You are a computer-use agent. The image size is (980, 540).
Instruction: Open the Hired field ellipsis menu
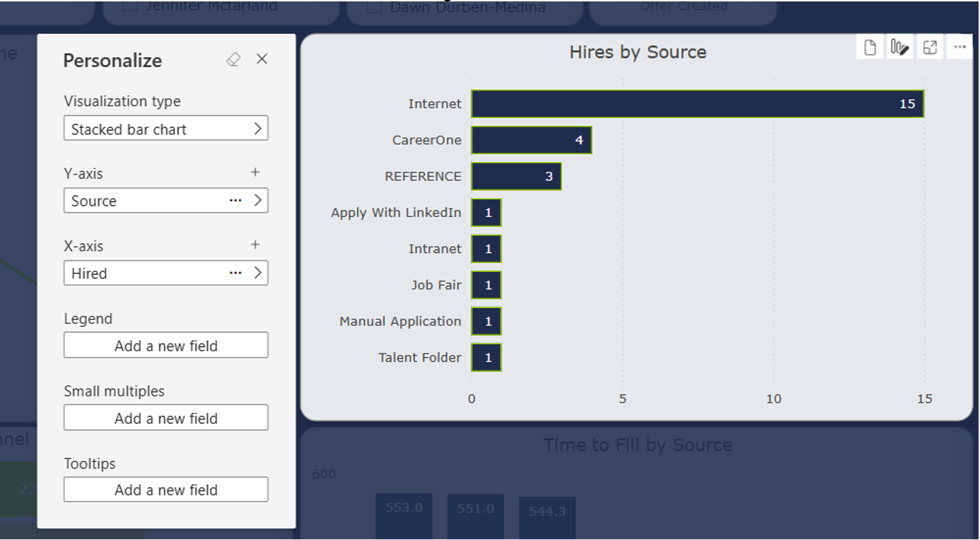tap(235, 274)
